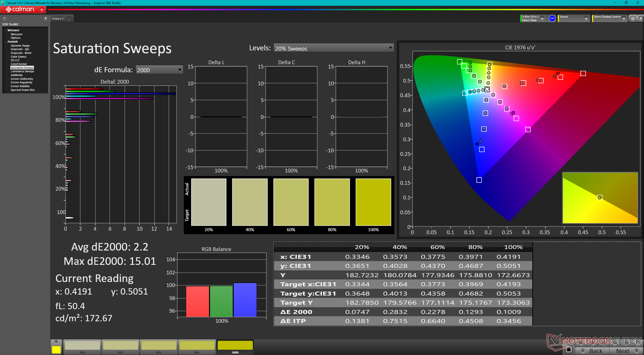This screenshot has width=644, height=355.
Task: Open the dE Formula 2000 dropdown
Action: tap(159, 70)
